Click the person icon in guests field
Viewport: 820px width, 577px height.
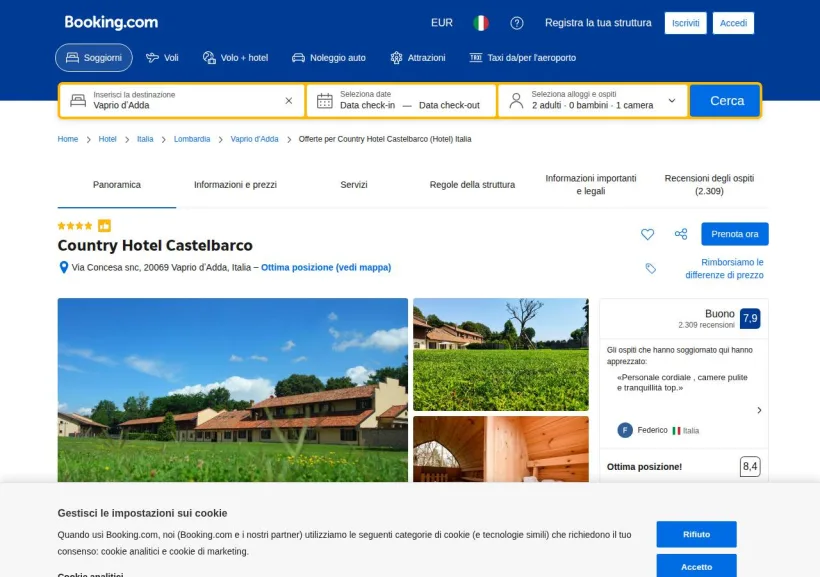click(516, 100)
